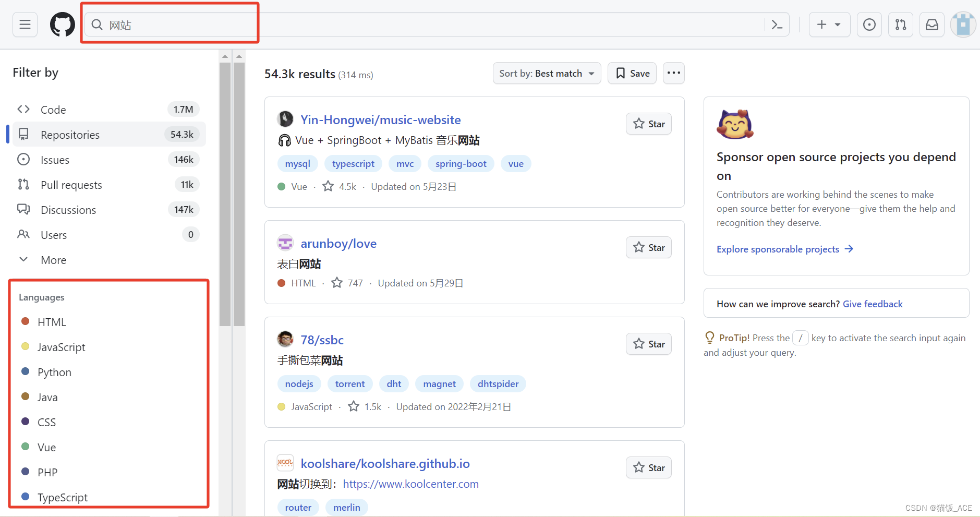
Task: Star the music-website repository
Action: [648, 124]
